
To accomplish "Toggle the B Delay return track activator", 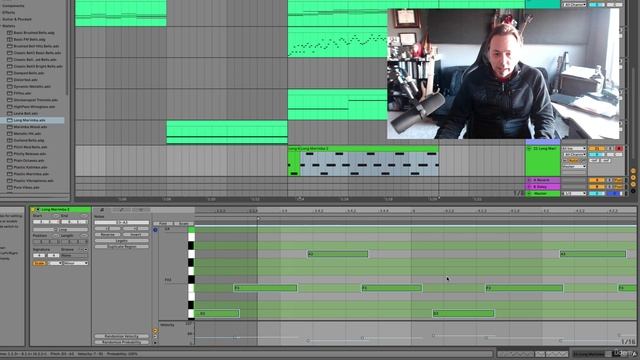I will pyautogui.click(x=596, y=187).
